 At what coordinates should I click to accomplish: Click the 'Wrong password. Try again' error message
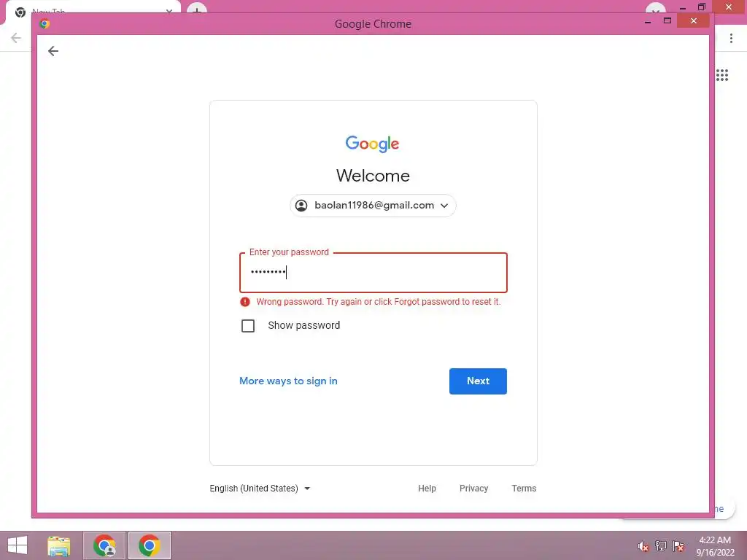click(379, 301)
